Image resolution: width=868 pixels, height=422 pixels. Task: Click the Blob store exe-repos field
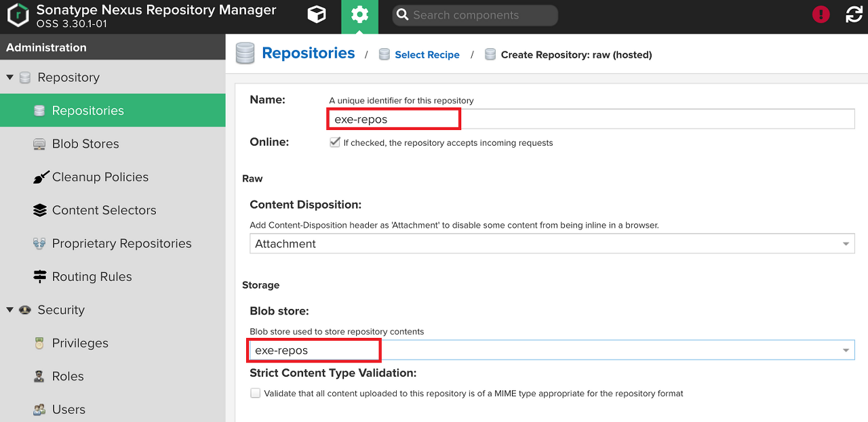tap(552, 350)
